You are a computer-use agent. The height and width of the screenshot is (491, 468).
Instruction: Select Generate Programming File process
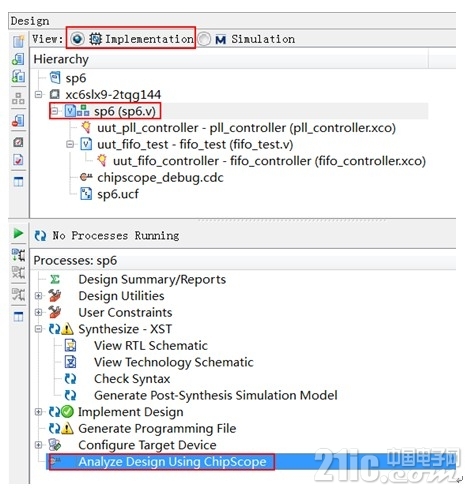[157, 428]
